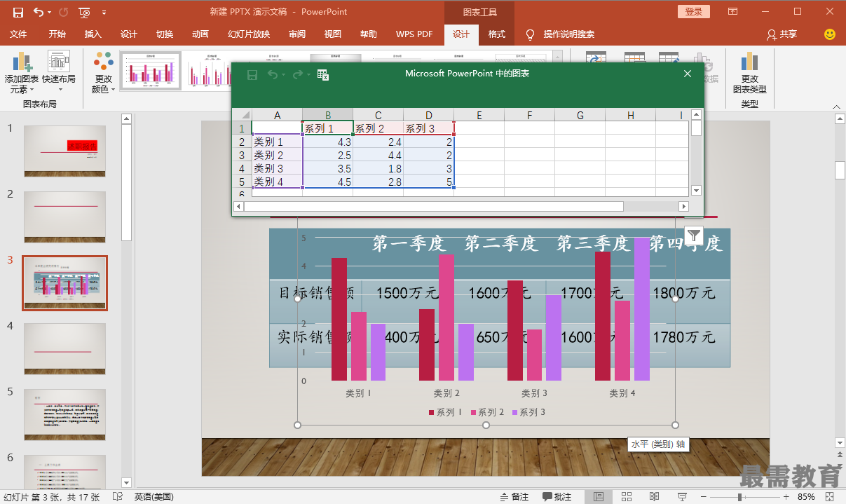Select cell C3 with value 4.4
846x504 pixels.
point(378,155)
